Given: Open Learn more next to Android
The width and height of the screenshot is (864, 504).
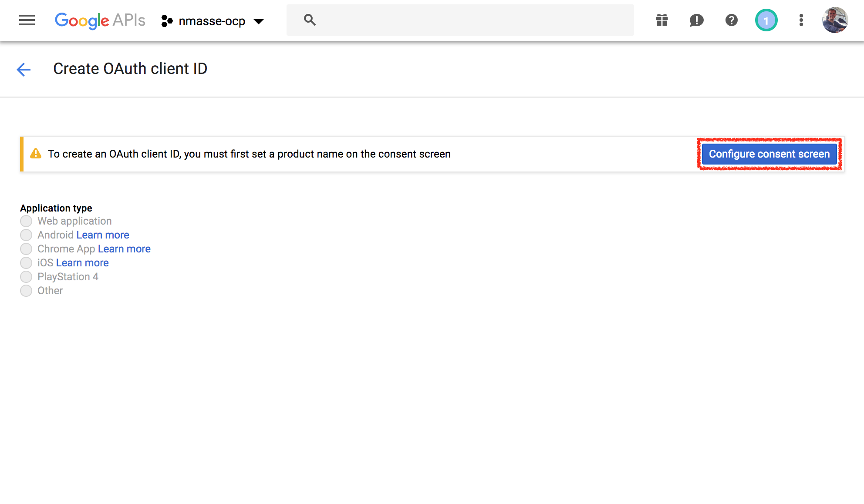Looking at the screenshot, I should coord(102,235).
